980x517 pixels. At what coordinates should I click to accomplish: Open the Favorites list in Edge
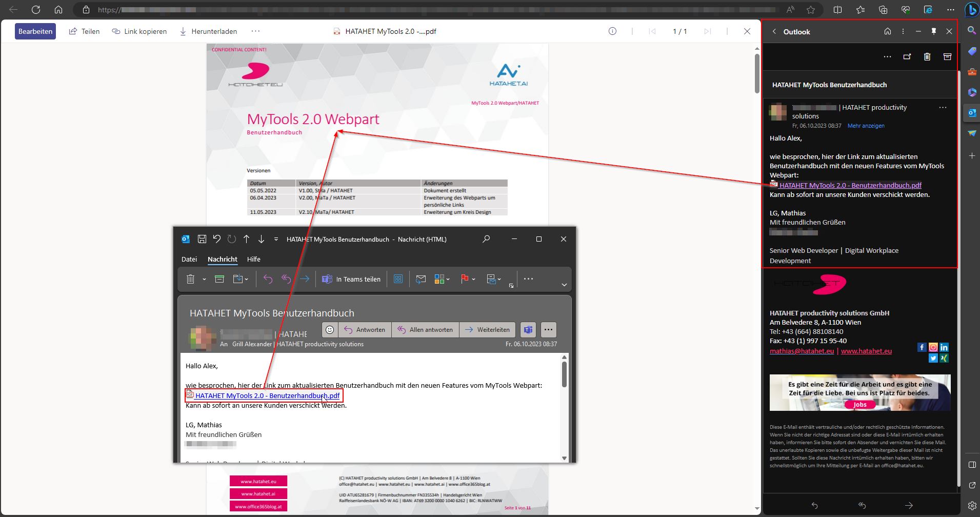861,10
